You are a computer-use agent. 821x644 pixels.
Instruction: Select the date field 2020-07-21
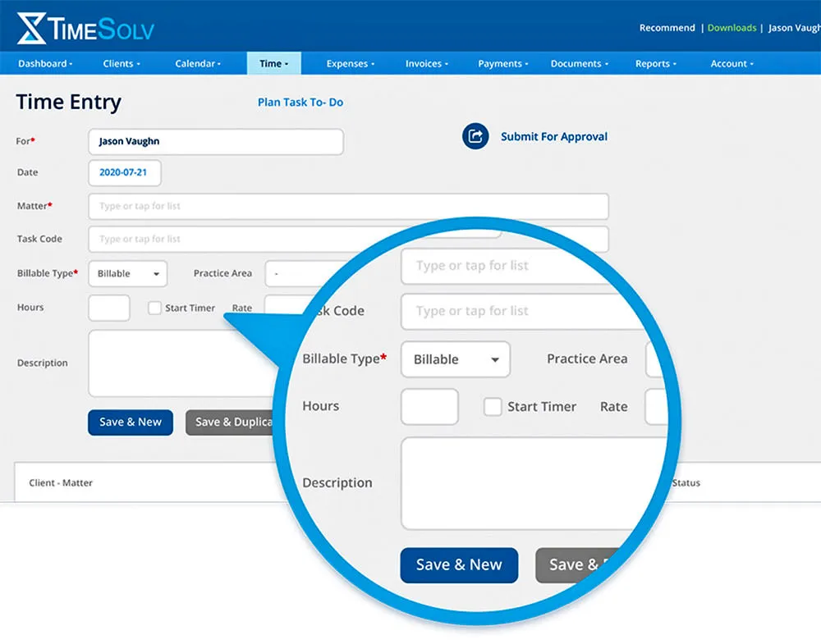[125, 172]
